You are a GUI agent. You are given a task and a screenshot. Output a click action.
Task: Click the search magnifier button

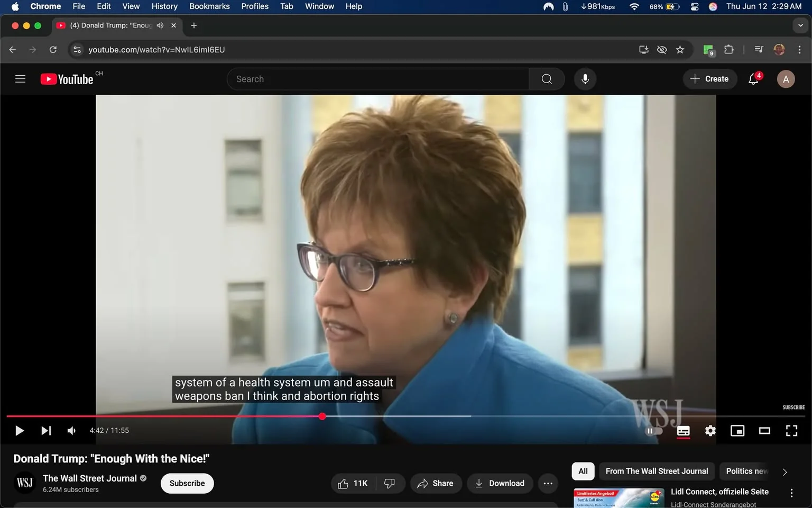(547, 79)
